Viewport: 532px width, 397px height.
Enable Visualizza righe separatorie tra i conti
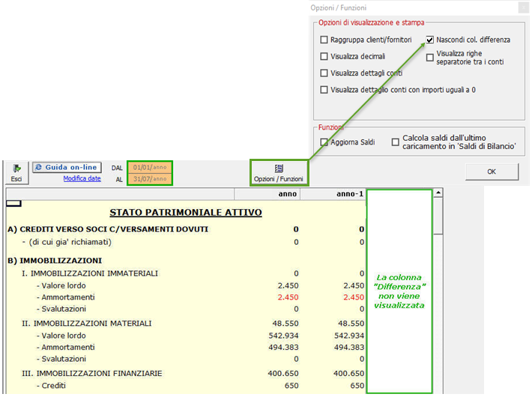click(x=430, y=58)
